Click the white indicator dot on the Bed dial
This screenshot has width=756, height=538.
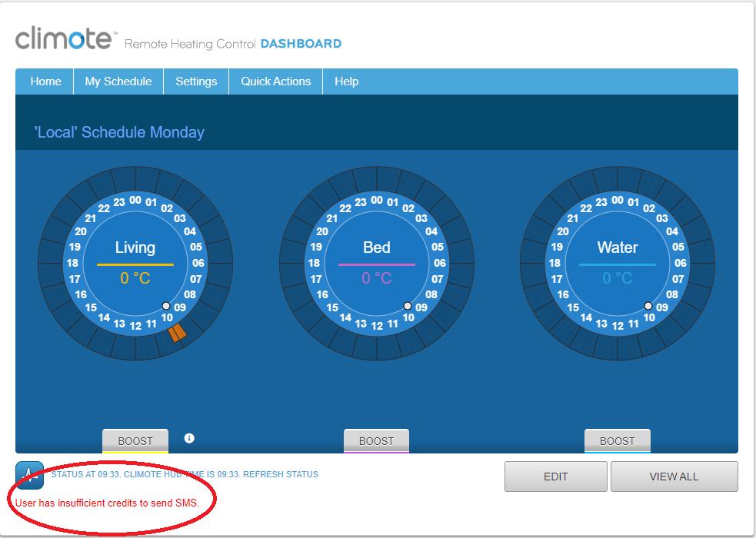408,306
